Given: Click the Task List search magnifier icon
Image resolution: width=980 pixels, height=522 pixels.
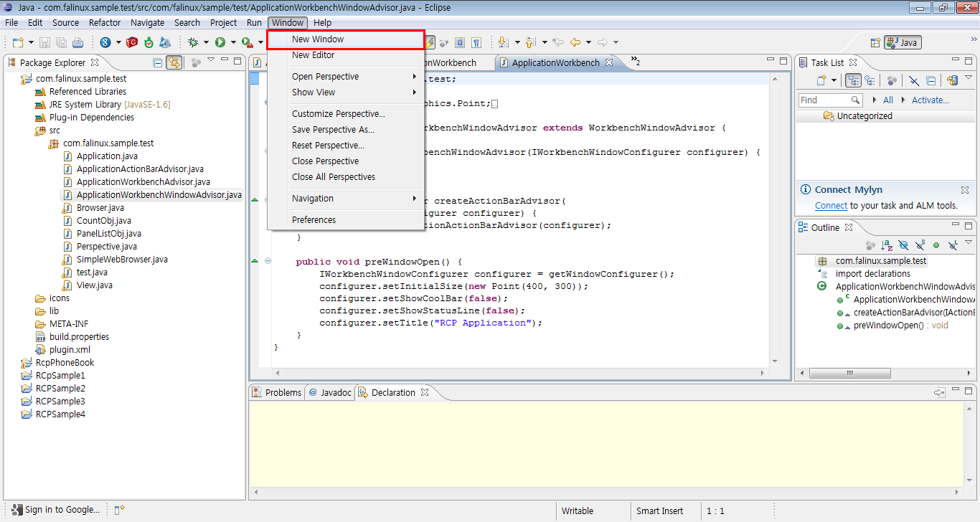Looking at the screenshot, I should (x=855, y=100).
